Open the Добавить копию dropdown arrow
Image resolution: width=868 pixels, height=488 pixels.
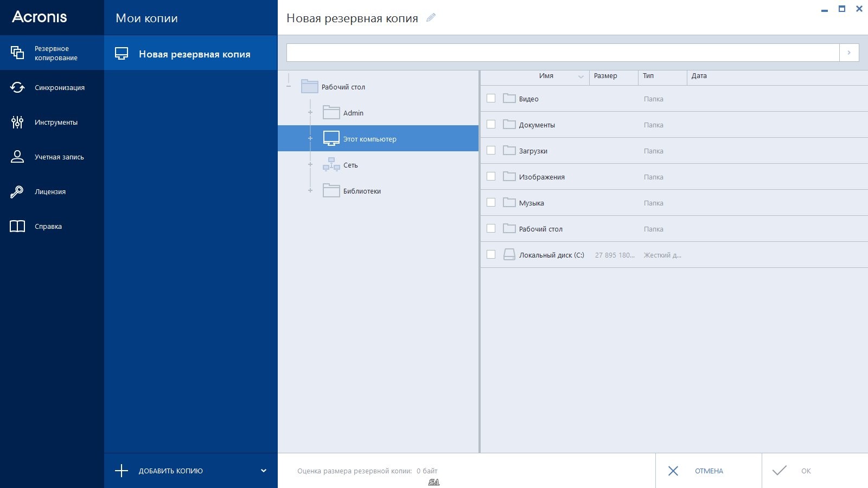264,471
